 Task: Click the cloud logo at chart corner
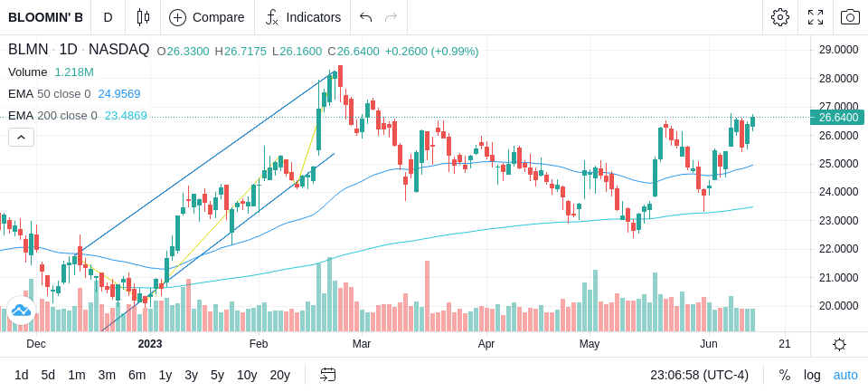pyautogui.click(x=21, y=310)
